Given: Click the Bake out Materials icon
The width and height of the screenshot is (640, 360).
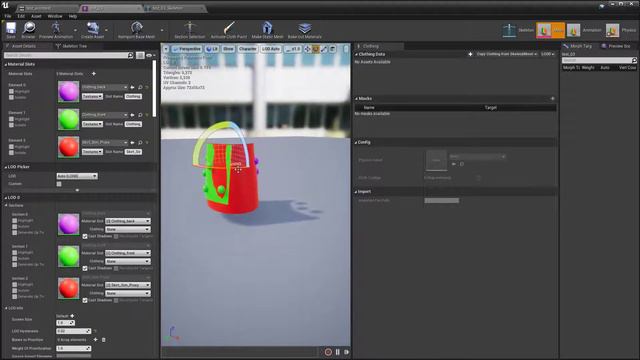Looking at the screenshot, I should pos(304,28).
